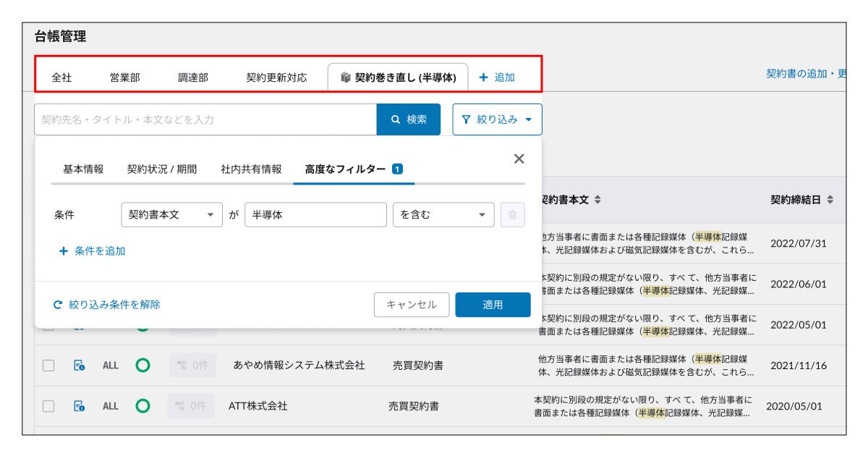Click 絞り込み条件を解除 reset link
The width and height of the screenshot is (868, 456).
[x=107, y=305]
